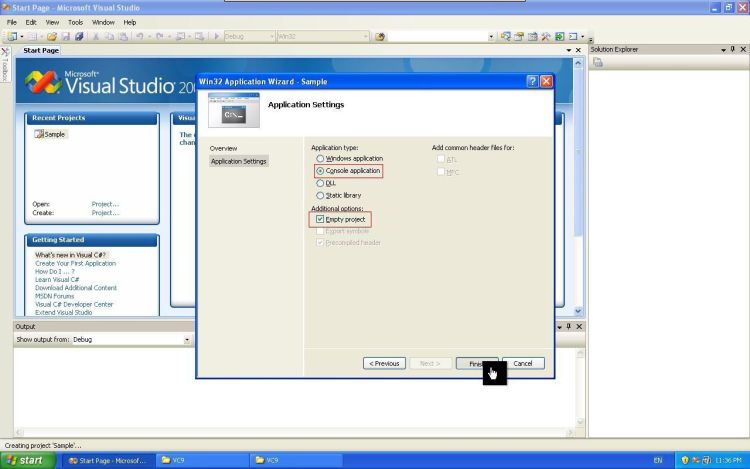Open the Toolbox toolbar icon
The image size is (750, 469).
tap(546, 36)
